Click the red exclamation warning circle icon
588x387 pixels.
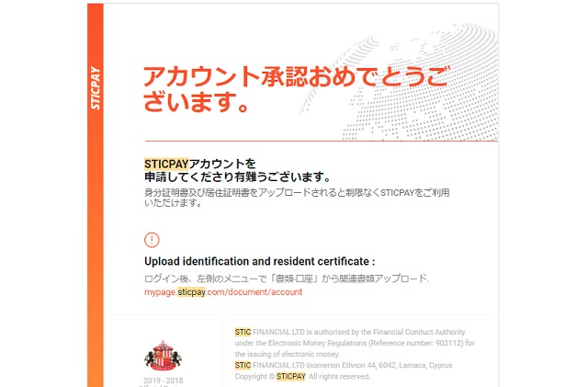click(x=153, y=240)
